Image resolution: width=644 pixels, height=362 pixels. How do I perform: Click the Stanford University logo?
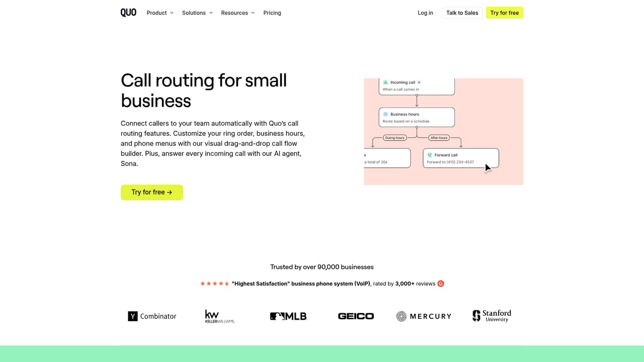[x=492, y=316]
